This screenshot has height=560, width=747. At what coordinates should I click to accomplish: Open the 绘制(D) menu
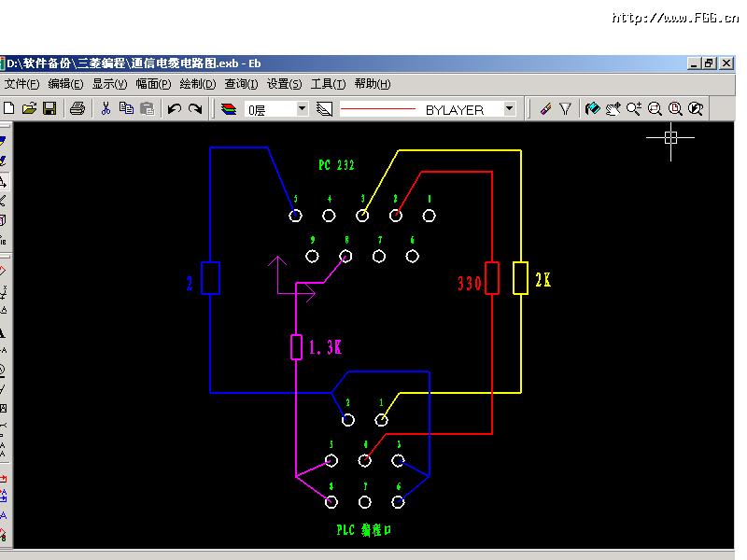click(x=197, y=84)
